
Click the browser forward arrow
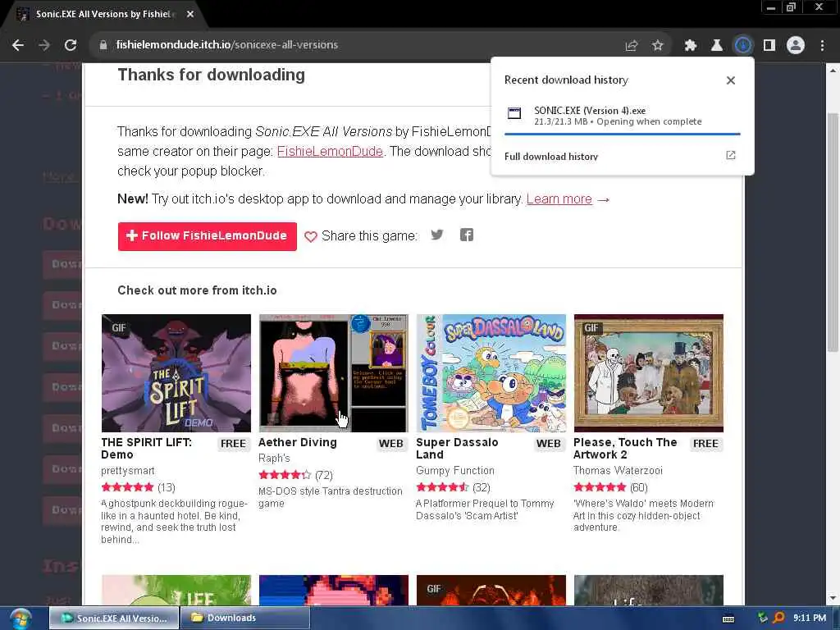pyautogui.click(x=44, y=46)
